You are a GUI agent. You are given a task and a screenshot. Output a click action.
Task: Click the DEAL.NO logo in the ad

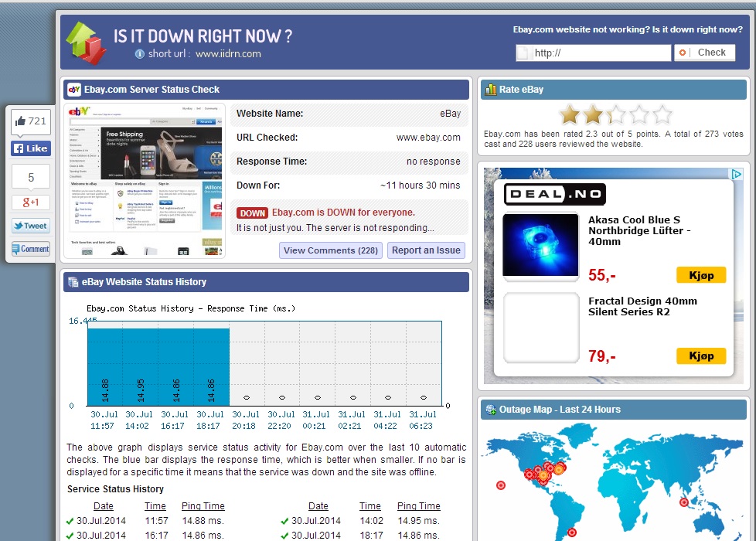(555, 194)
